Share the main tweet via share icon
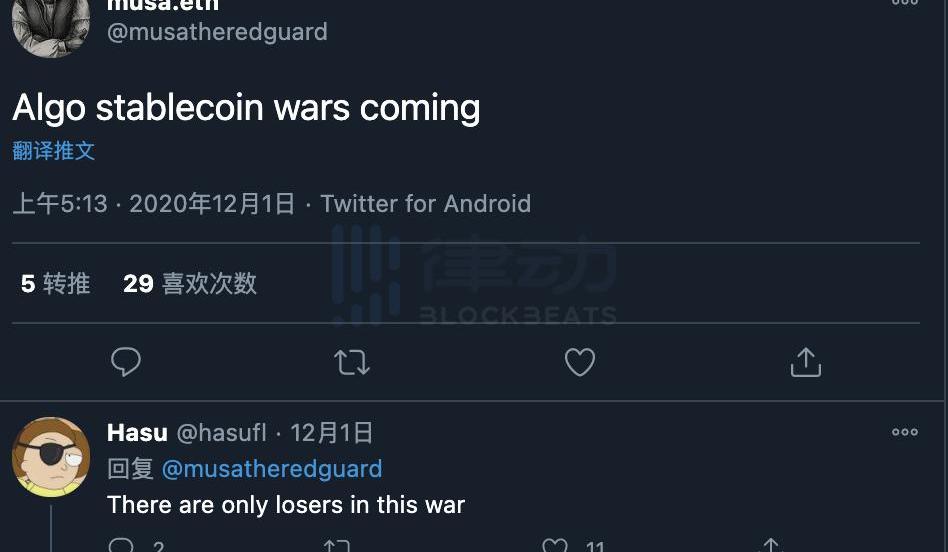This screenshot has height=552, width=948. tap(806, 362)
